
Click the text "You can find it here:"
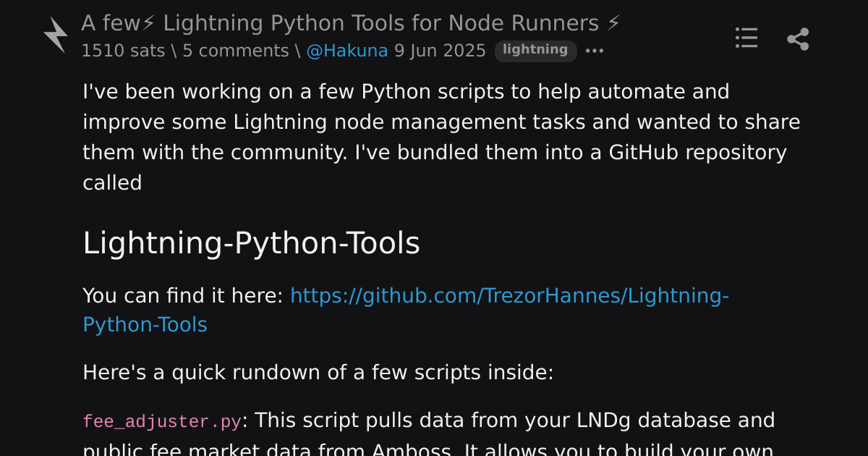click(183, 296)
